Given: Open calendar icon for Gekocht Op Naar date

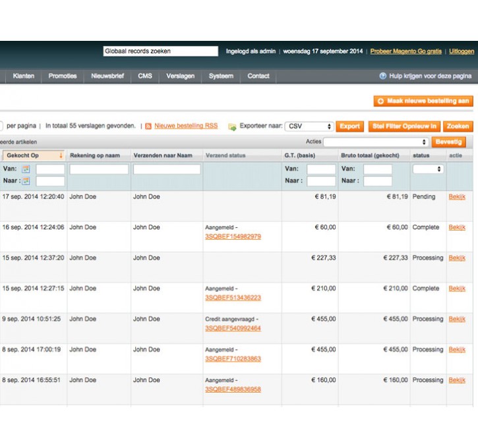Looking at the screenshot, I should [x=26, y=181].
